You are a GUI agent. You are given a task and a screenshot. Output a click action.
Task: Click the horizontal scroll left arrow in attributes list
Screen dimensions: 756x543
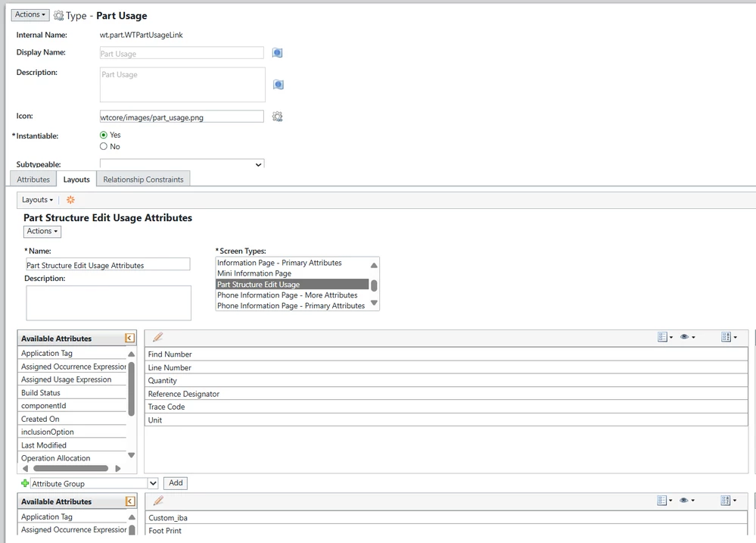coord(25,468)
